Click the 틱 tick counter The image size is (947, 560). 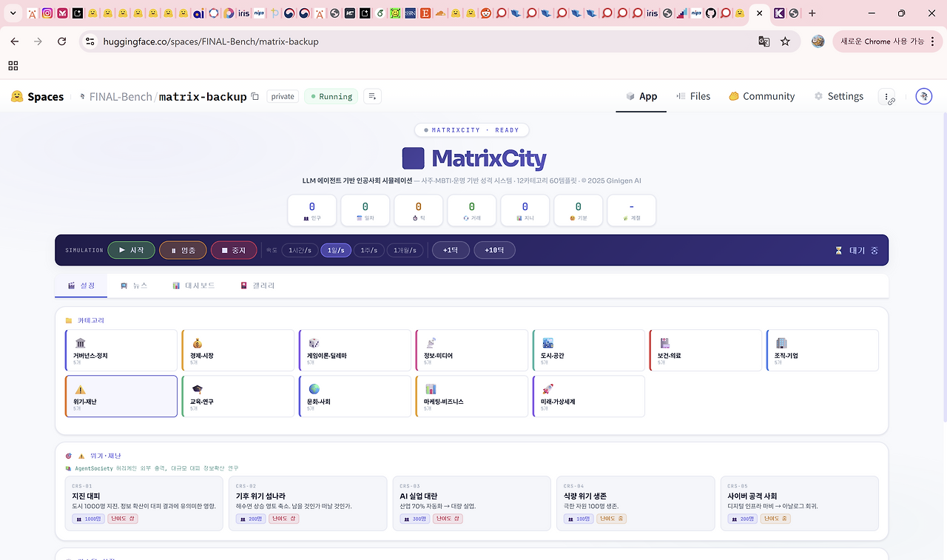click(x=419, y=210)
